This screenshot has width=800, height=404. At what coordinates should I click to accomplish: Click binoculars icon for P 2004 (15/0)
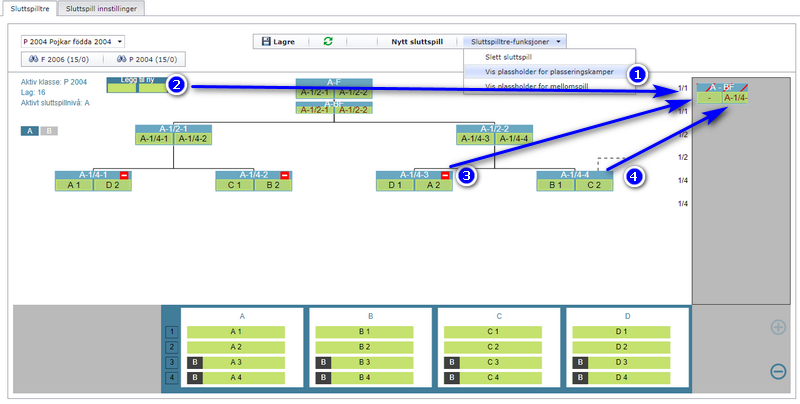[121, 59]
